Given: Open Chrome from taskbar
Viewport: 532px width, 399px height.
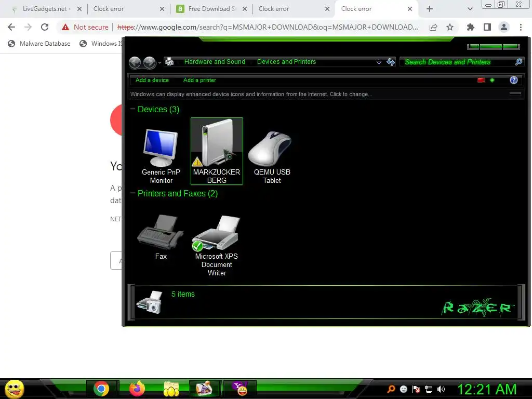Looking at the screenshot, I should pos(101,389).
